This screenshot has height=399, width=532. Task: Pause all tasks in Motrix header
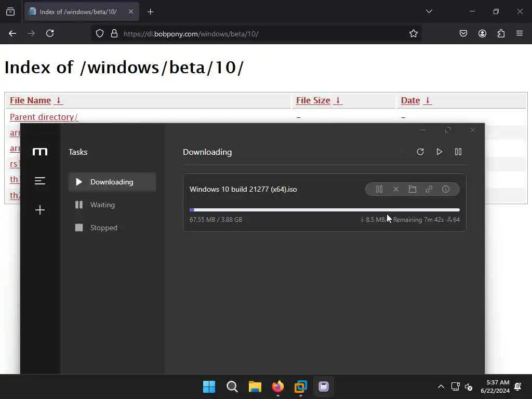[x=458, y=152]
